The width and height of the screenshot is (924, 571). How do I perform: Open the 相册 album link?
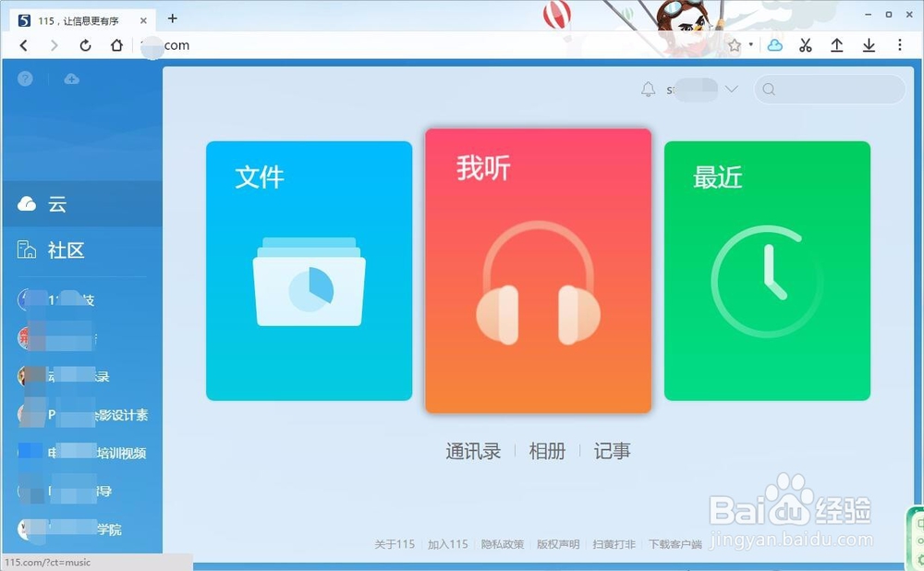[x=547, y=452]
